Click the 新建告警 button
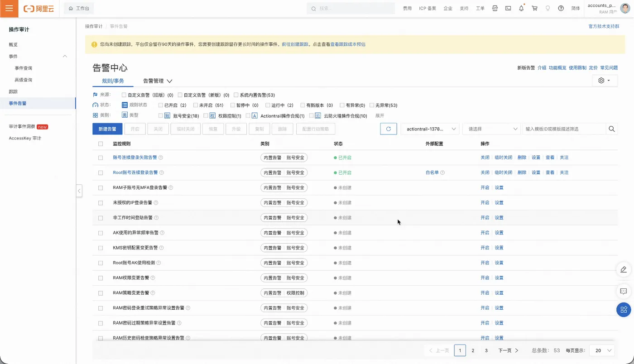634x364 pixels. tap(107, 129)
